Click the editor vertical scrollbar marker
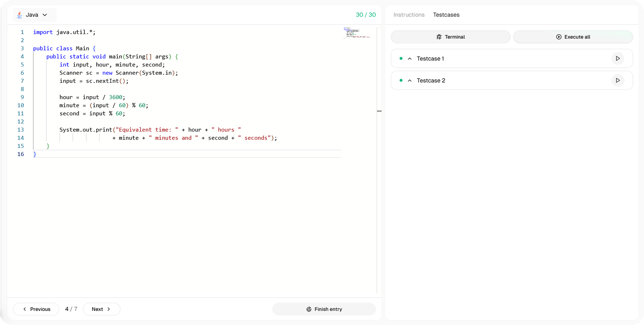 click(x=379, y=111)
